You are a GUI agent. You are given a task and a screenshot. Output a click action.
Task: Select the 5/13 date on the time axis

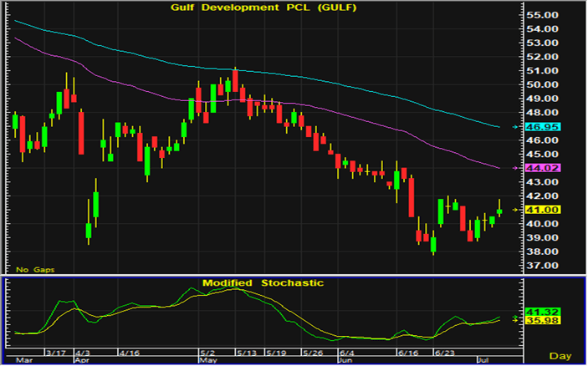coord(247,353)
